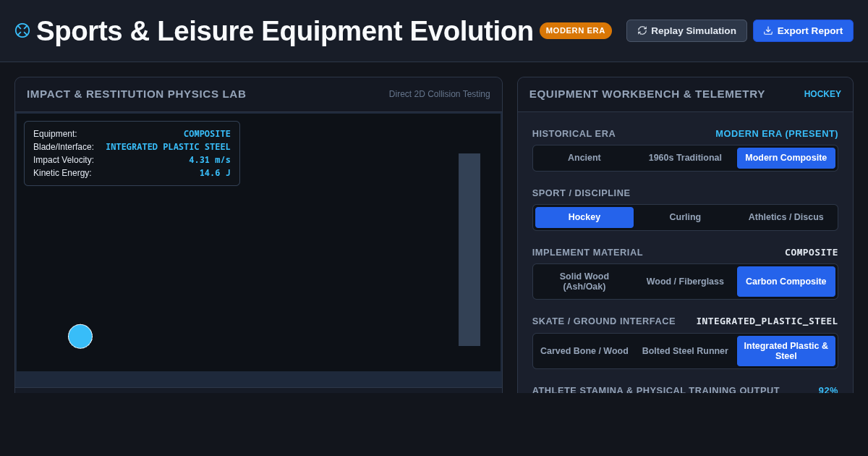Viewport: 868px width, 456px height.
Task: Click the Kinetic Energy 14.6 J value
Action: [x=215, y=173]
